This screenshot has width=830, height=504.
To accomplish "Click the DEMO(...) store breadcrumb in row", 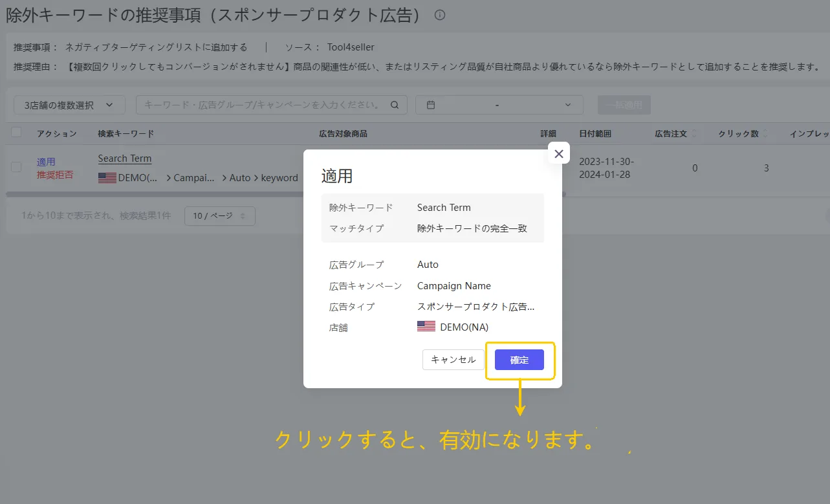I will (129, 178).
